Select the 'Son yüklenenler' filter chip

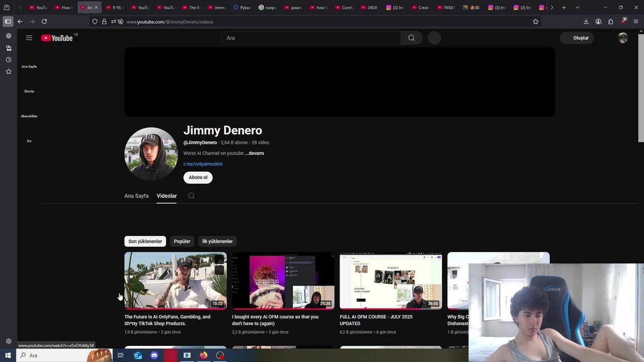(x=145, y=241)
